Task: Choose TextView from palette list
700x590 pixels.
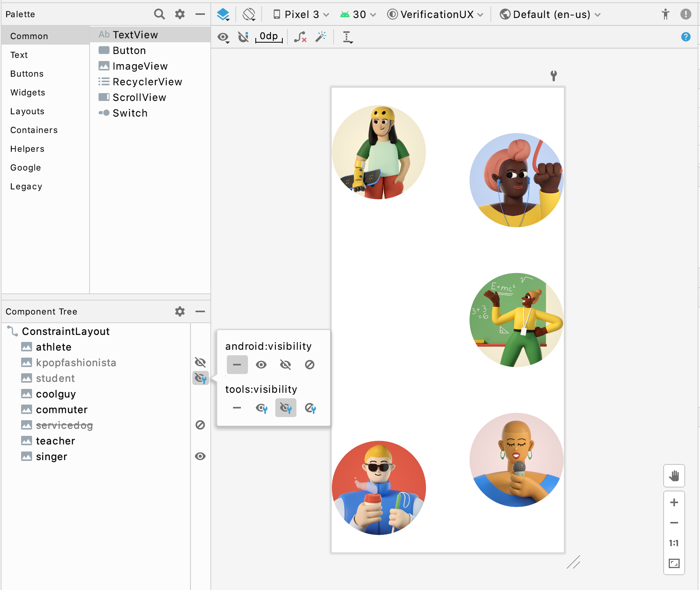Action: pos(150,35)
